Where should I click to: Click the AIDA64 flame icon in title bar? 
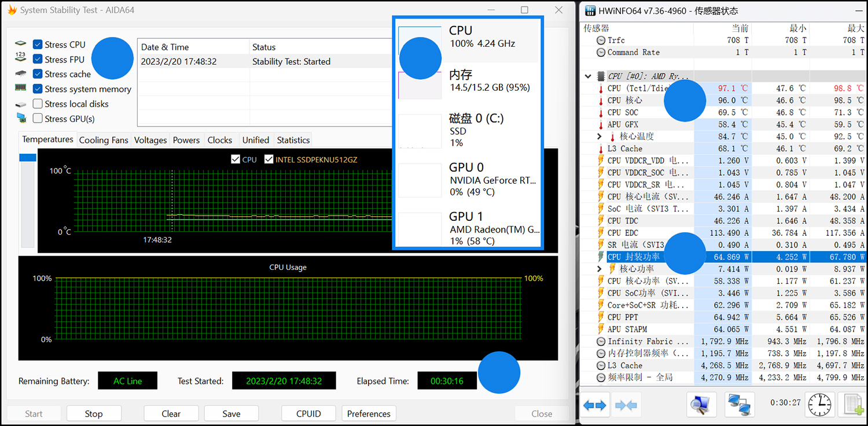[10, 10]
